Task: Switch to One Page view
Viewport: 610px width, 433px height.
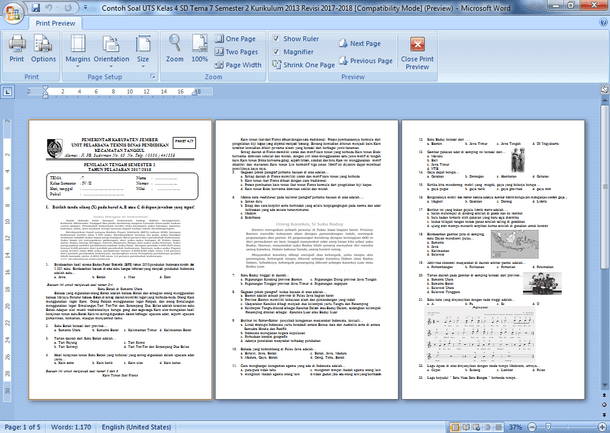Action: [236, 39]
